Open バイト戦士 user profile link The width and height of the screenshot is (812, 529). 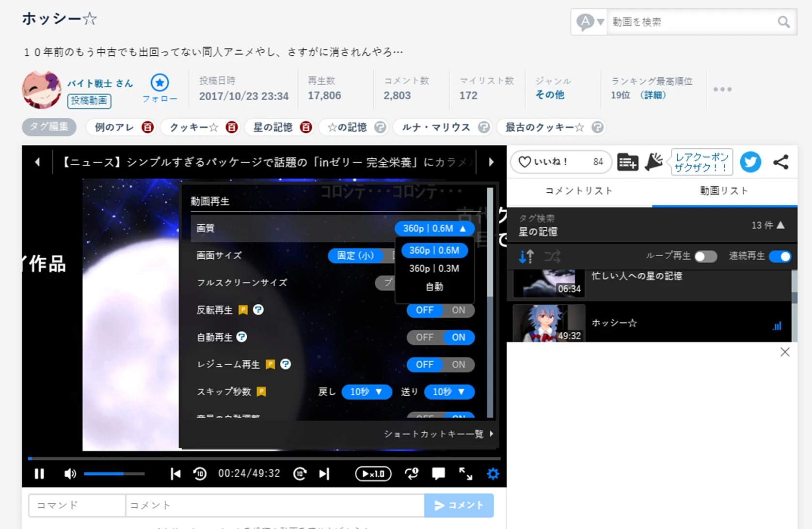99,83
